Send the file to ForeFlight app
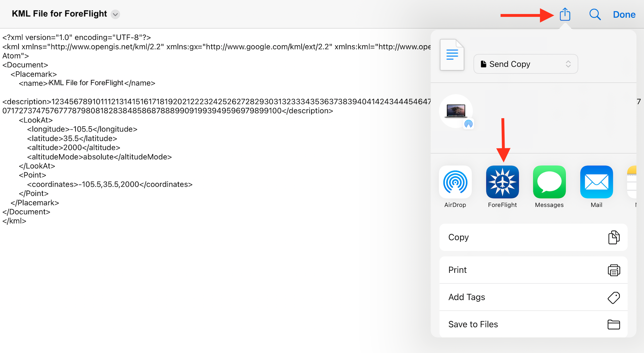644x353 pixels. 502,182
